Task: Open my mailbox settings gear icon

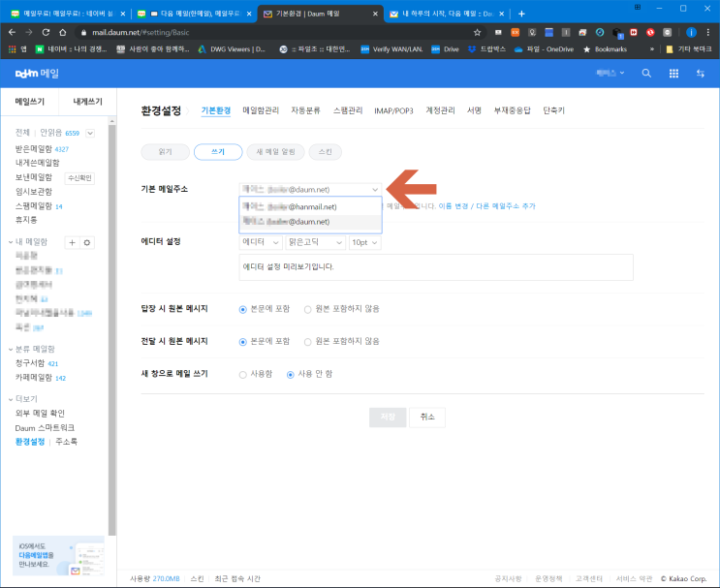Action: click(x=87, y=242)
